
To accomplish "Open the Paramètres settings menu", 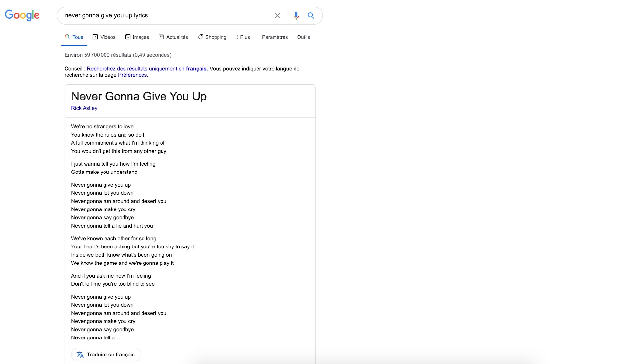I will tap(275, 37).
